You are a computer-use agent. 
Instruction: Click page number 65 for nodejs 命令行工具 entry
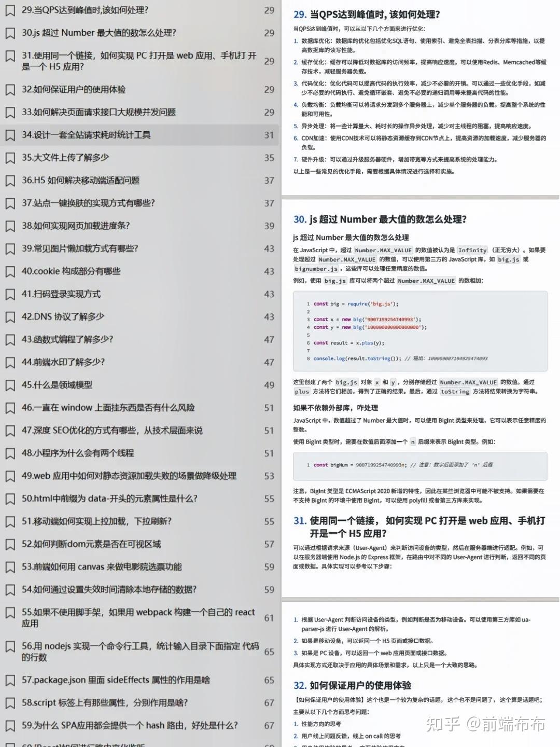(x=269, y=652)
